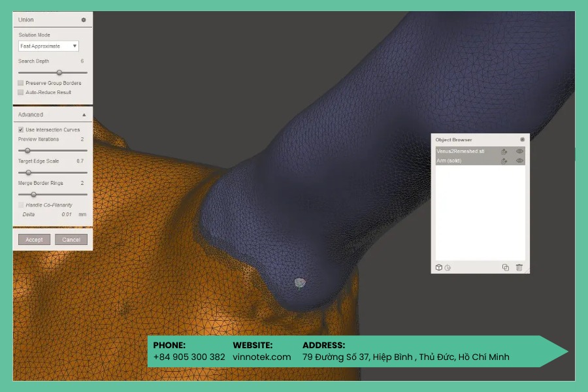Click the cube icon in Object Browser
This screenshot has height=392, width=588.
coord(439,267)
